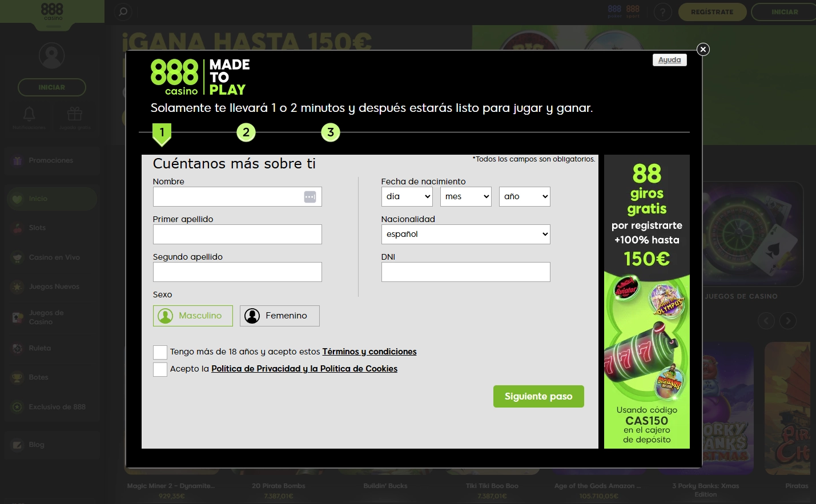This screenshot has height=504, width=816.
Task: Open Juegos Nuevos in the sidebar
Action: 52,287
